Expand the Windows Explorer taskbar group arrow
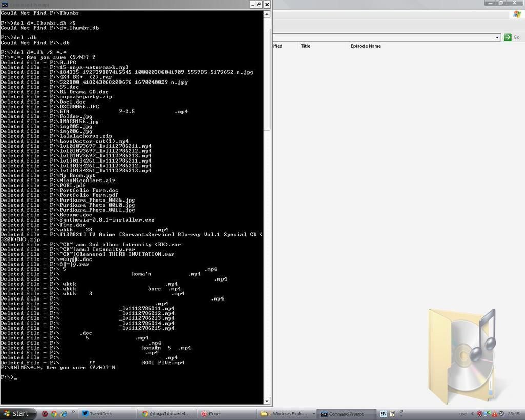The height and width of the screenshot is (420, 525). [313, 414]
